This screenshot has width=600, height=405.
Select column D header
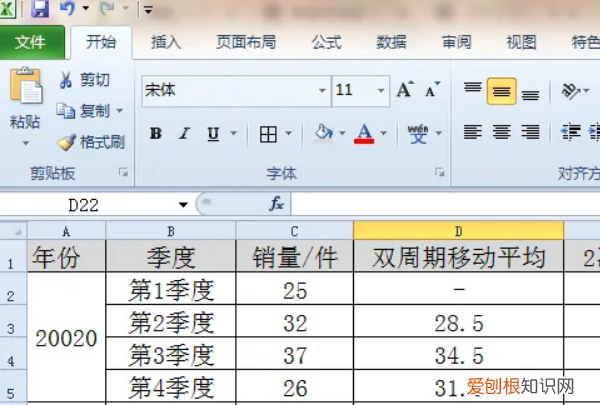pyautogui.click(x=458, y=231)
